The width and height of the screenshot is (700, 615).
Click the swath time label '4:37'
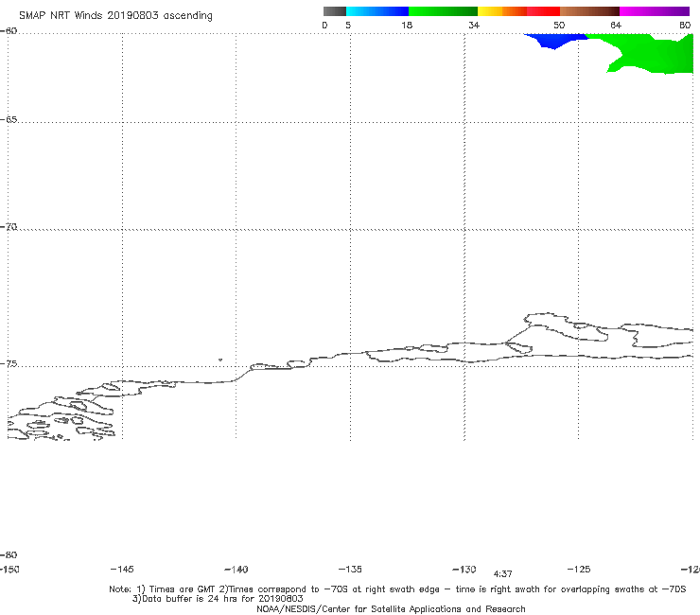click(502, 574)
